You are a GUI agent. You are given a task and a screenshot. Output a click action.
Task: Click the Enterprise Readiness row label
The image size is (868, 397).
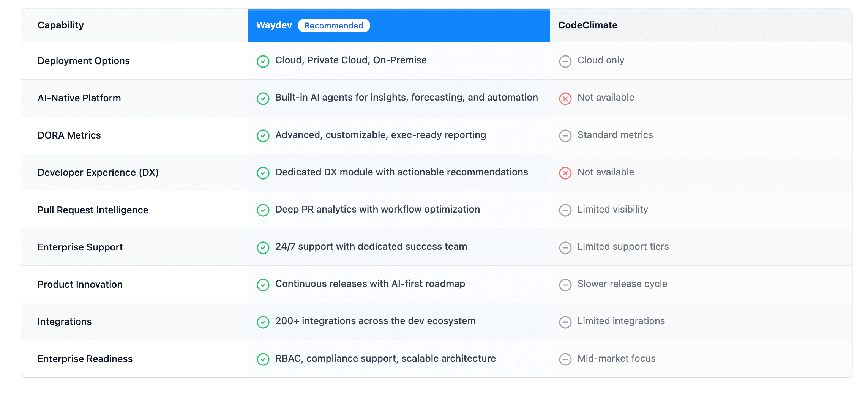(85, 359)
